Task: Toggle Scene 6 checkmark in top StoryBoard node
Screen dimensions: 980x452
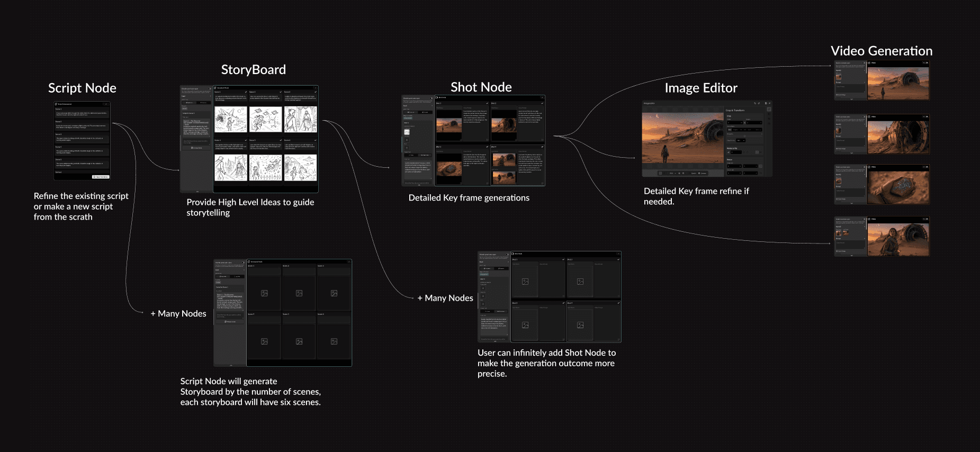Action: pyautogui.click(x=316, y=140)
